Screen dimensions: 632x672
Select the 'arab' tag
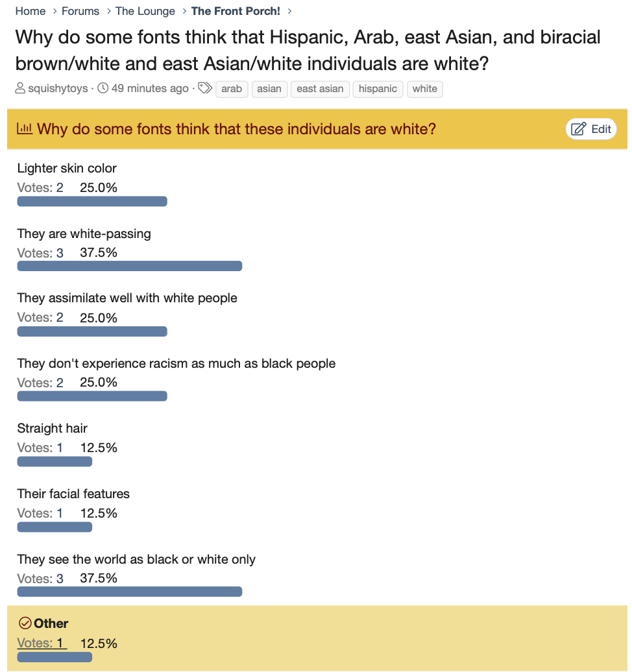click(x=232, y=89)
